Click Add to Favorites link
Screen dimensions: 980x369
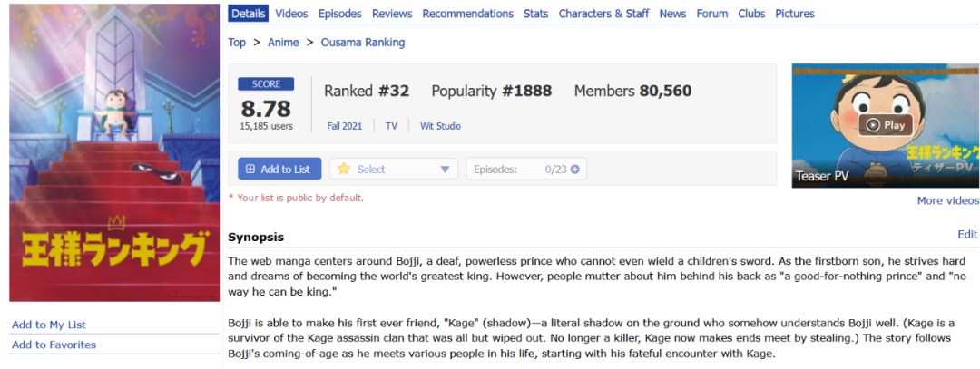[54, 345]
